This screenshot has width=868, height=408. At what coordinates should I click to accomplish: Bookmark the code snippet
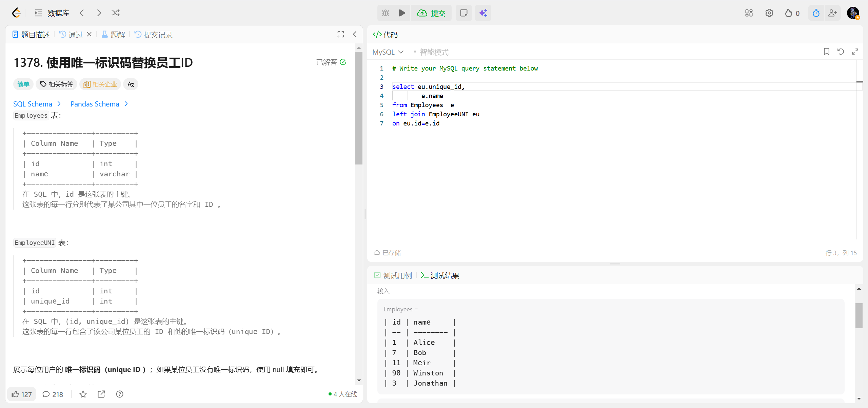point(826,52)
